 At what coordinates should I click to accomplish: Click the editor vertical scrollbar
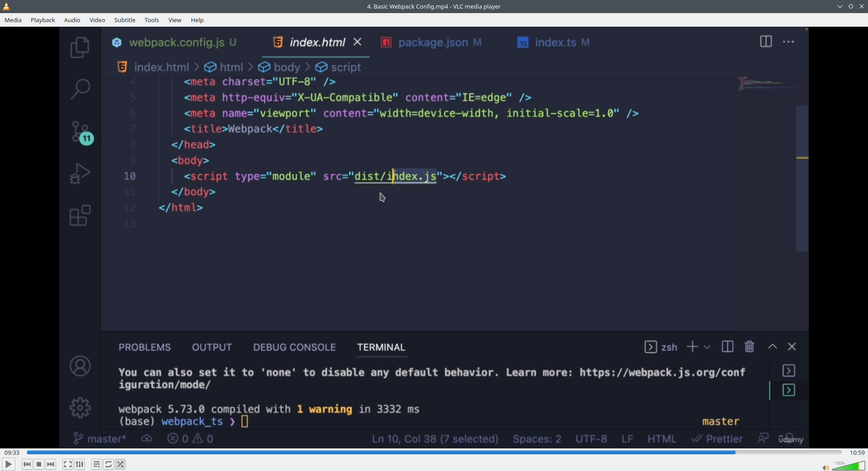tap(802, 178)
